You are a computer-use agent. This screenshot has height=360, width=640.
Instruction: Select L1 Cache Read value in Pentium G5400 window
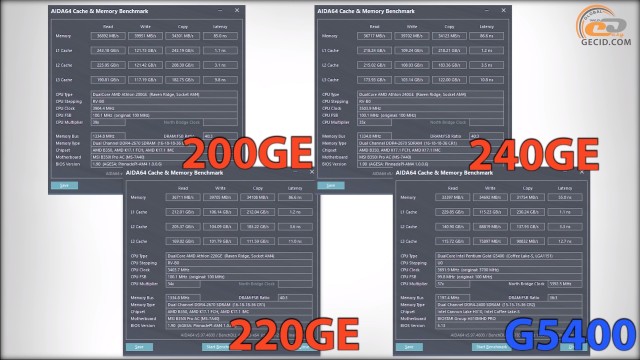[453, 212]
